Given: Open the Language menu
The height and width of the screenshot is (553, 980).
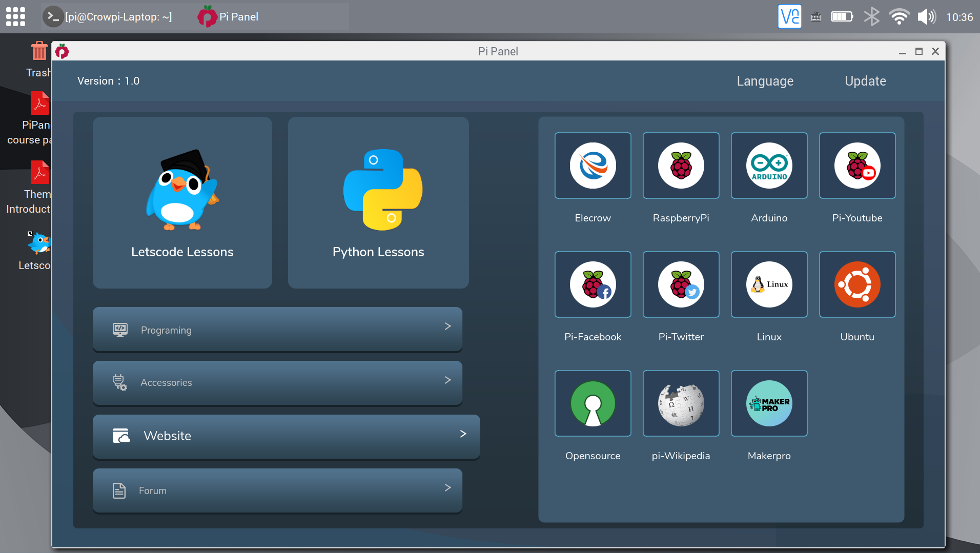Looking at the screenshot, I should 765,81.
